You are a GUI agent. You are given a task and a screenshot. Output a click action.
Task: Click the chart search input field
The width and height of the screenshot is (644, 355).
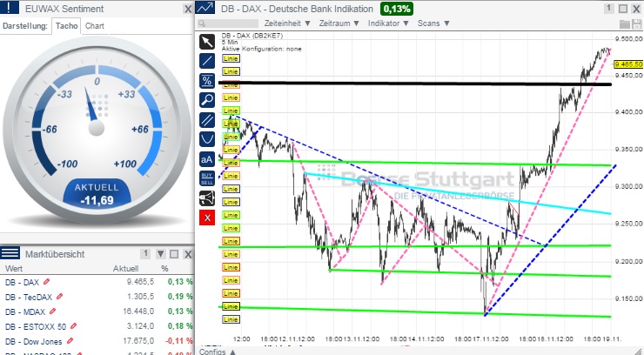coord(228,23)
